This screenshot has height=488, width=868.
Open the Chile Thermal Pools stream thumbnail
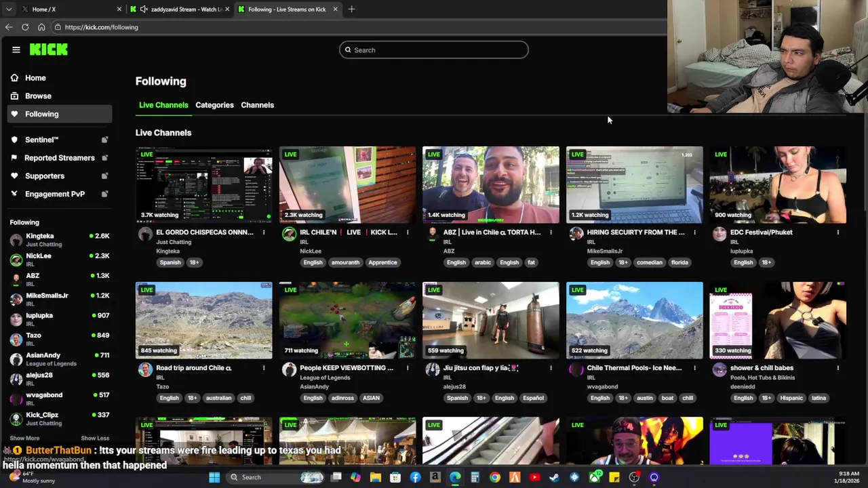coord(634,321)
